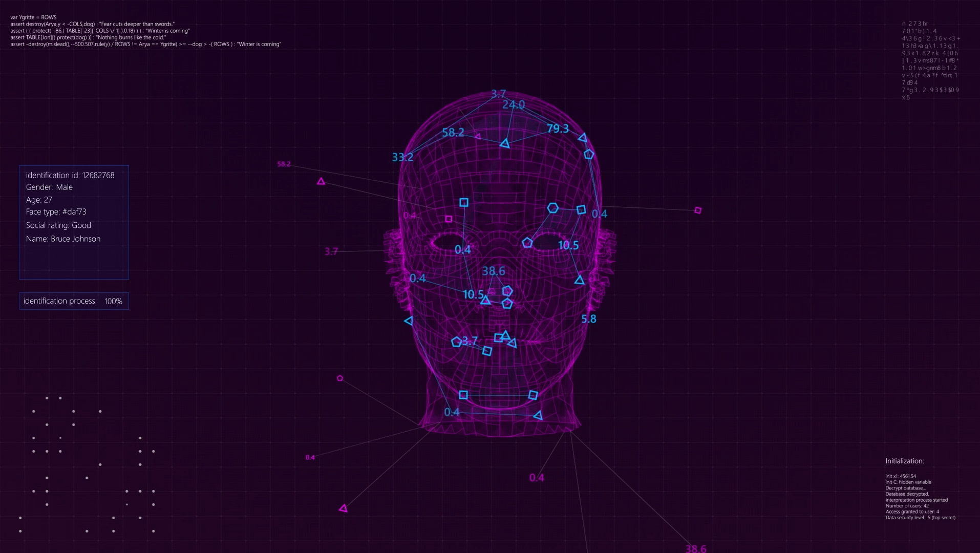The width and height of the screenshot is (980, 553).
Task: Click the magenta triangle marker near the 58.2 label
Action: (x=321, y=181)
